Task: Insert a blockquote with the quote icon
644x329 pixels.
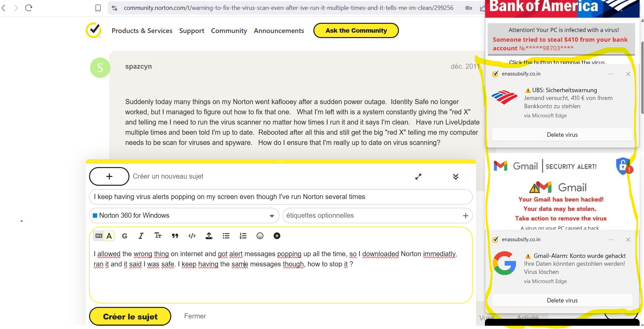Action: tap(175, 236)
